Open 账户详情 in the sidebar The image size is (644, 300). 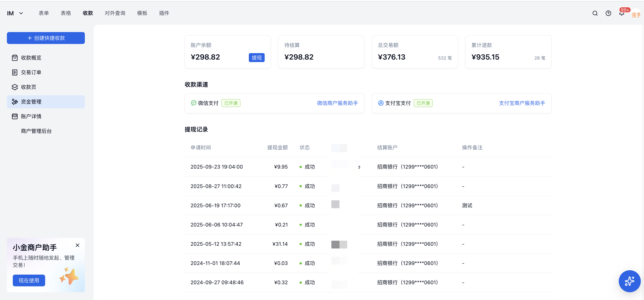(x=46, y=116)
